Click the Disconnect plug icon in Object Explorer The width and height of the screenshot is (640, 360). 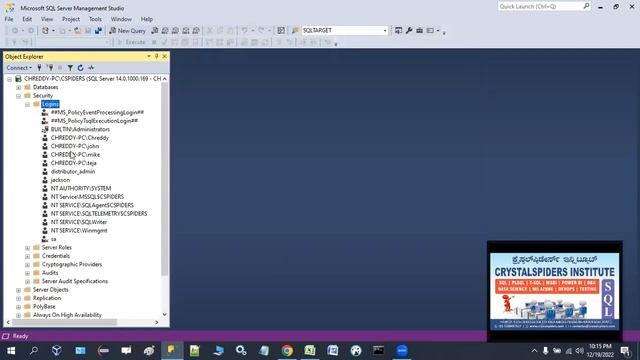point(50,68)
